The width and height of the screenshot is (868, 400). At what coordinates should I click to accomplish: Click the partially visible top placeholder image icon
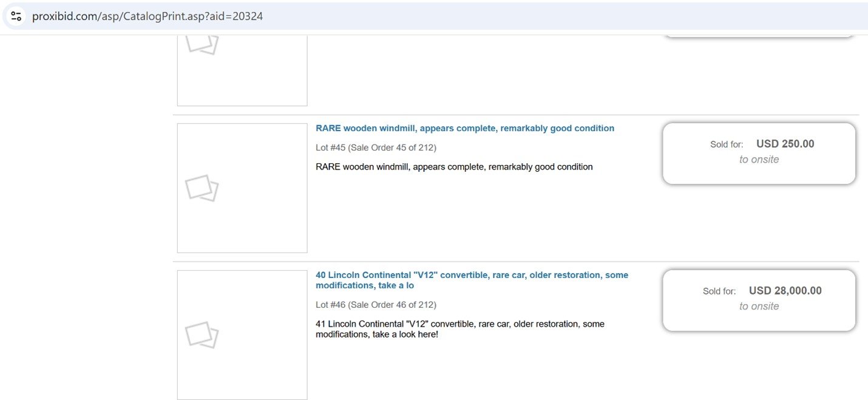coord(202,44)
